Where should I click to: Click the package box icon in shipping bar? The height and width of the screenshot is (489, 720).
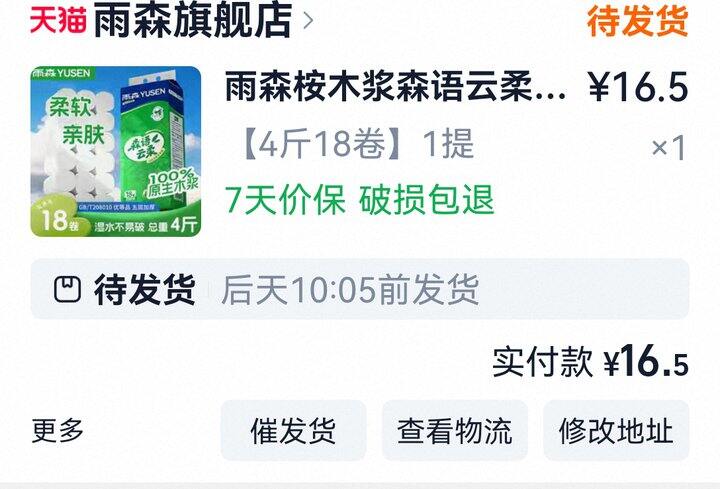[68, 289]
